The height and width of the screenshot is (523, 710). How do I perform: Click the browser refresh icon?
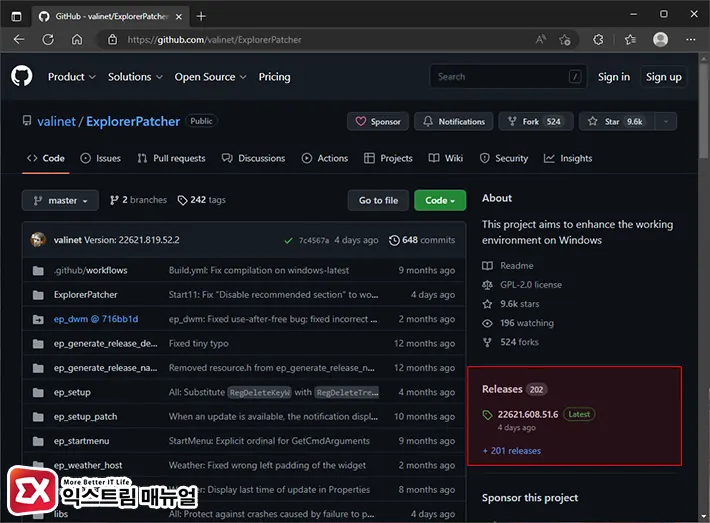click(x=47, y=39)
